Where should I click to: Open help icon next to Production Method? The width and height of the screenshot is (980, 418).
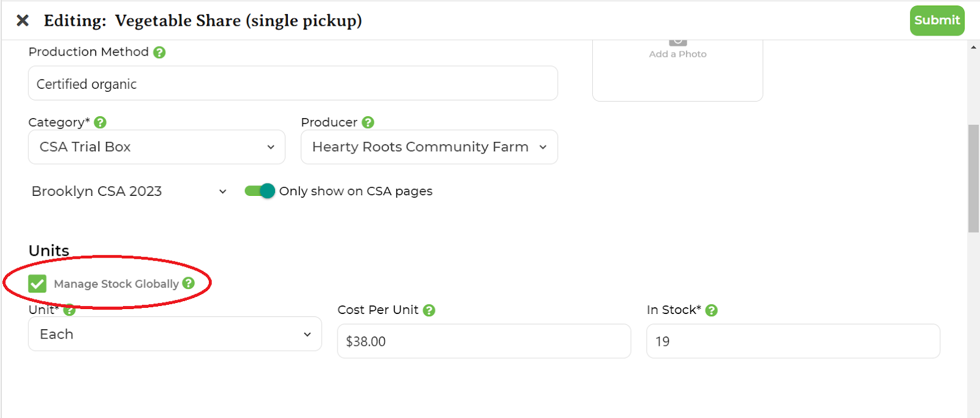(x=159, y=53)
